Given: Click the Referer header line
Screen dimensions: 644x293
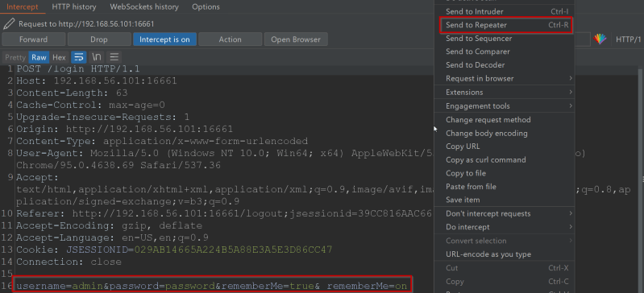Looking at the screenshot, I should (225, 214).
